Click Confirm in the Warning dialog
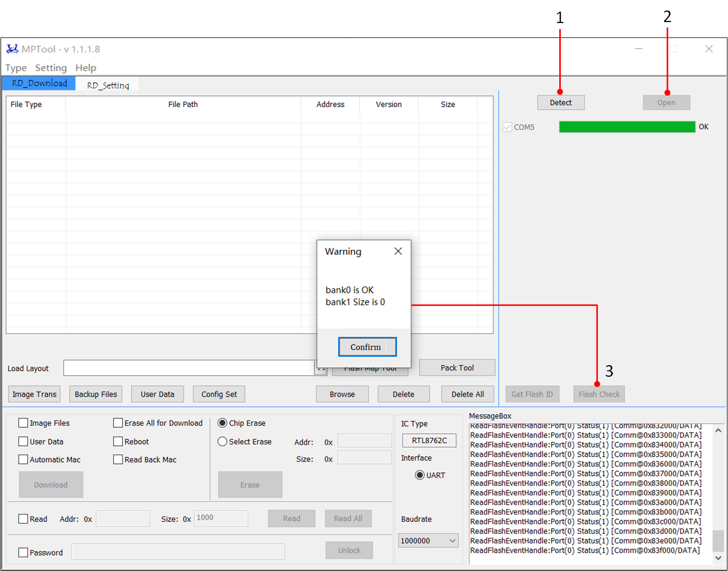 click(x=367, y=347)
